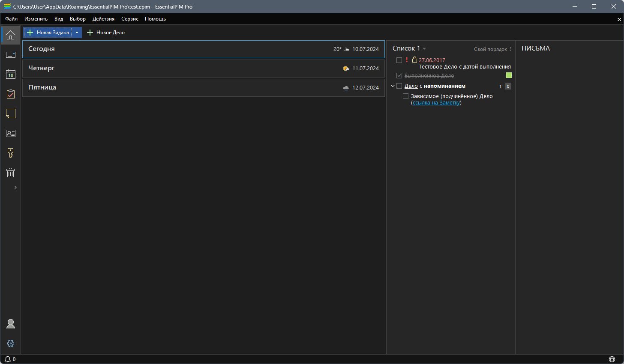624x364 pixels.
Task: Click the notifications bell in status bar
Action: pyautogui.click(x=8, y=359)
